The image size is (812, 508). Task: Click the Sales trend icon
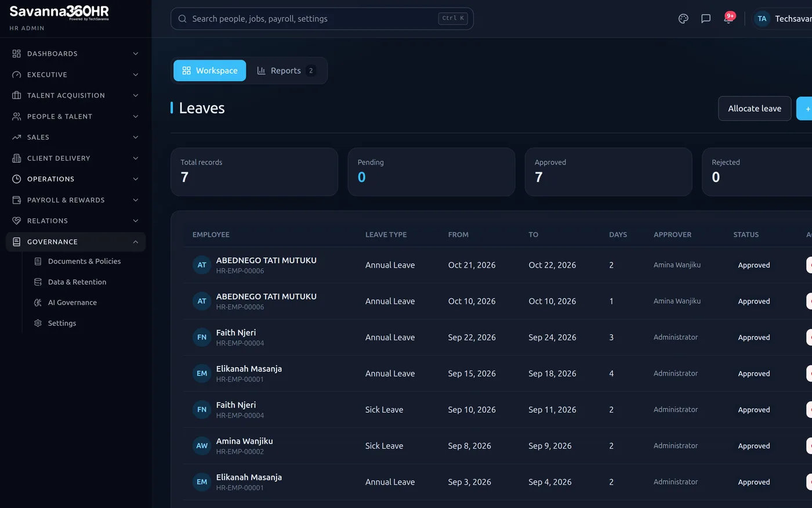(16, 137)
